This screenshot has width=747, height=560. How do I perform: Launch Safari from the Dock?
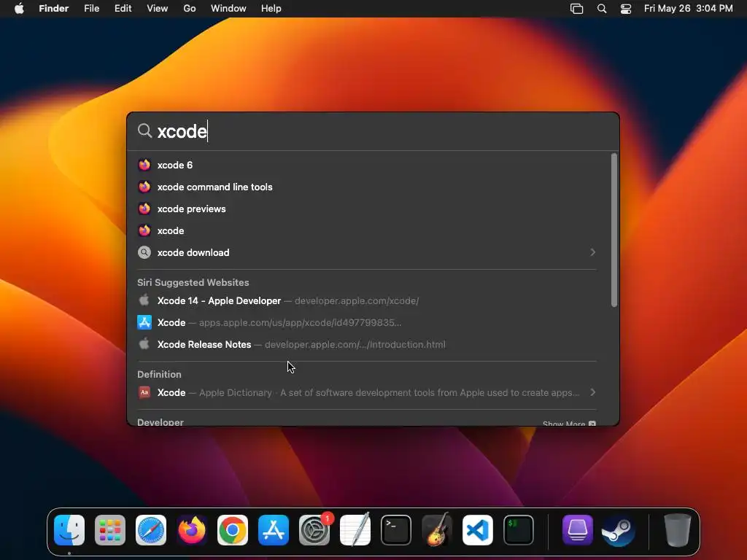(151, 530)
